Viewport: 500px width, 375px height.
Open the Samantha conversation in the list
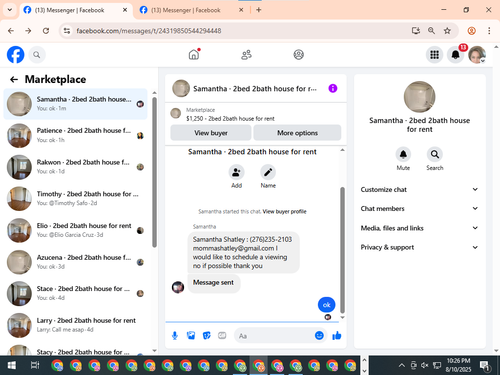76,104
